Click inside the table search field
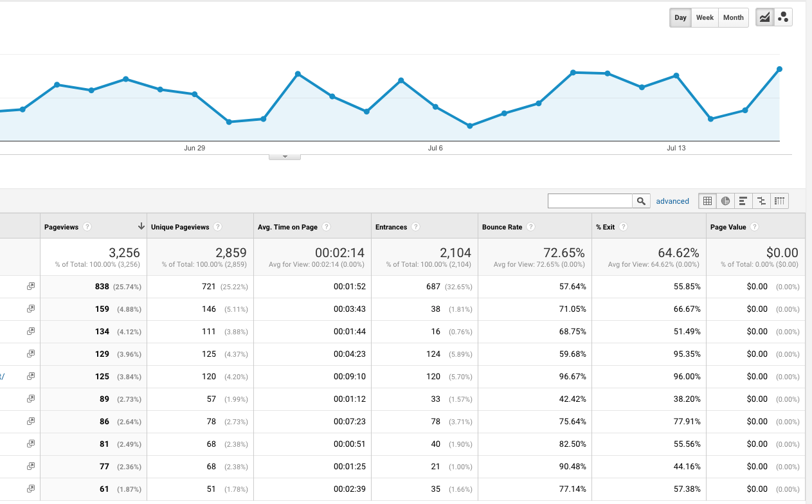The height and width of the screenshot is (504, 812). pyautogui.click(x=590, y=201)
